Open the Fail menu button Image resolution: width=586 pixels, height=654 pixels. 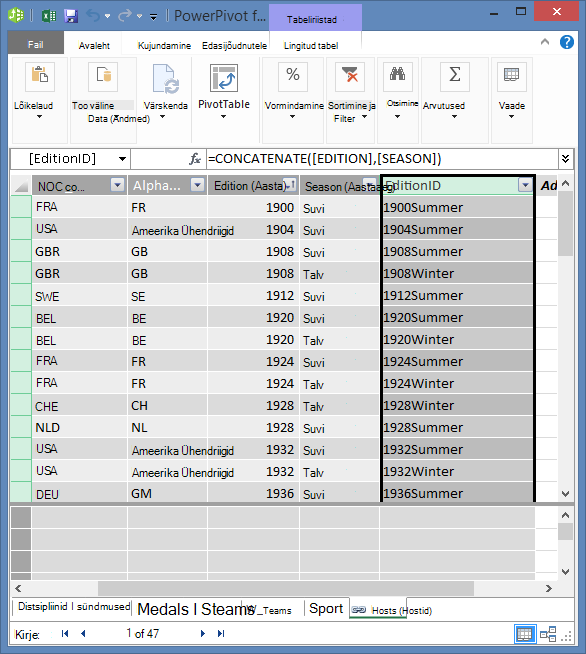click(35, 44)
